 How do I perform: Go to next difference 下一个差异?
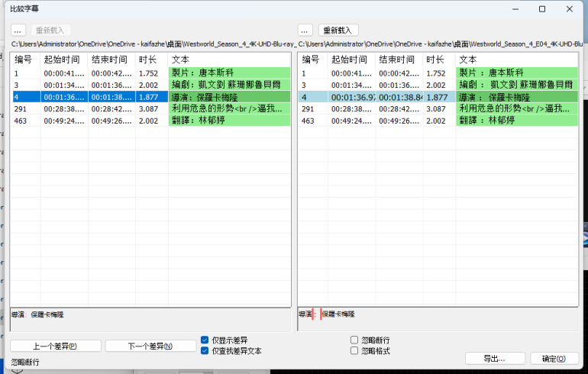point(150,346)
